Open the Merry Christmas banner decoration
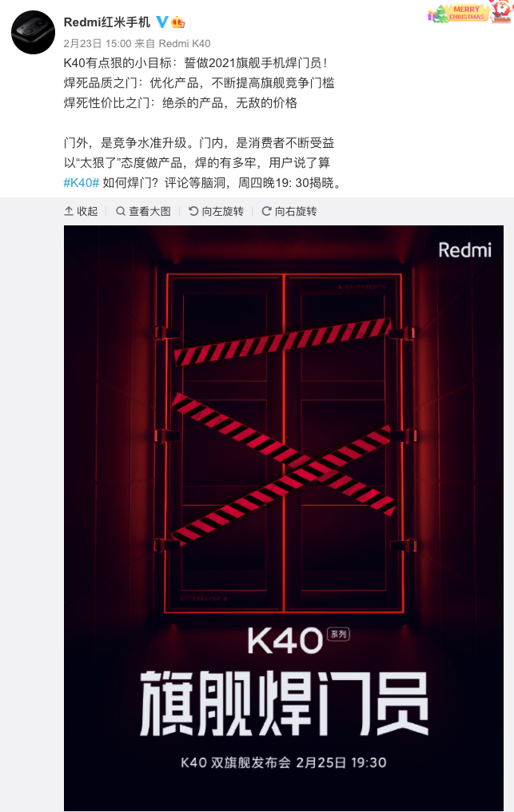 [x=469, y=12]
